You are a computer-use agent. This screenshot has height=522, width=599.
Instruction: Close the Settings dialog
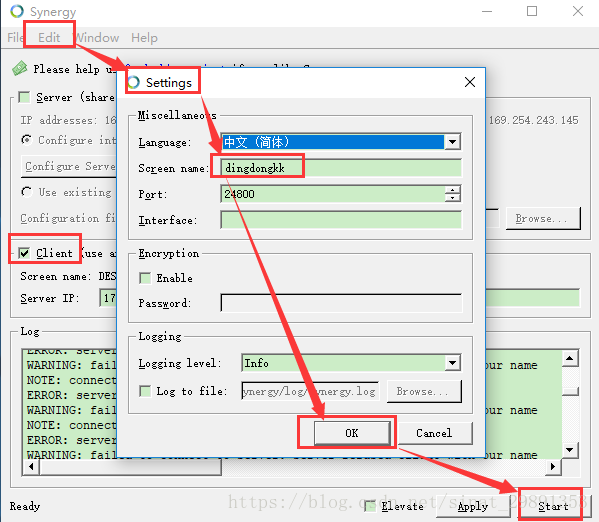click(469, 82)
